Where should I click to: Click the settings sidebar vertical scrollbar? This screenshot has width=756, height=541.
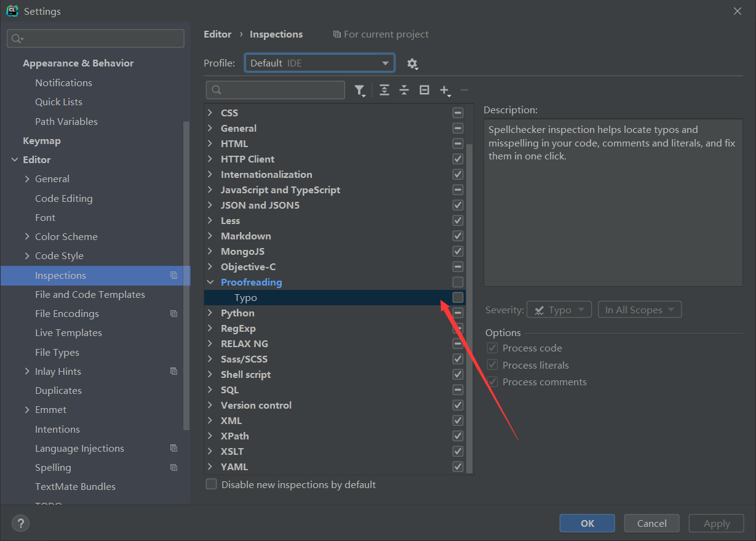(187, 276)
